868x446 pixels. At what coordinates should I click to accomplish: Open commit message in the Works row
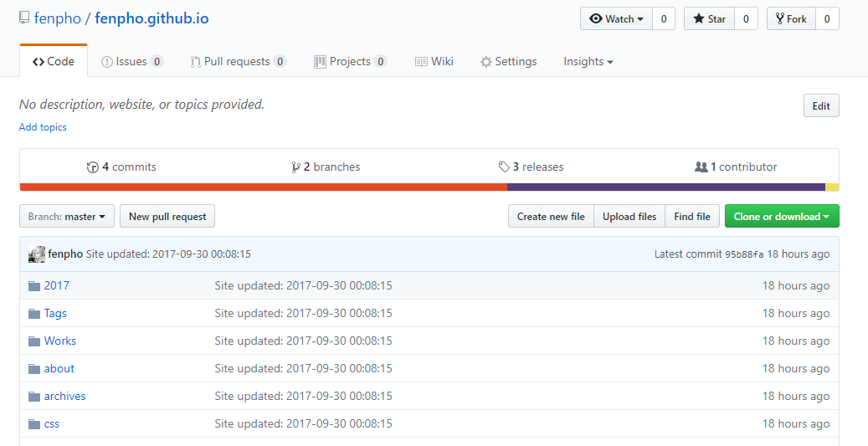[x=303, y=341]
